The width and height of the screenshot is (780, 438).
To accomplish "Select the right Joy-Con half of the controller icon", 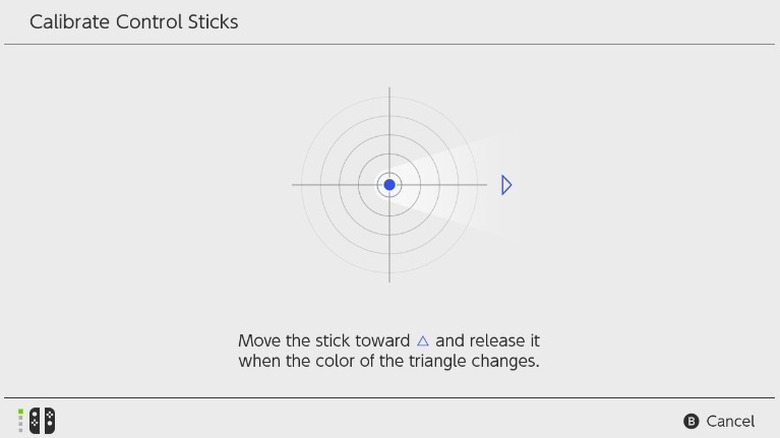I will click(x=49, y=420).
